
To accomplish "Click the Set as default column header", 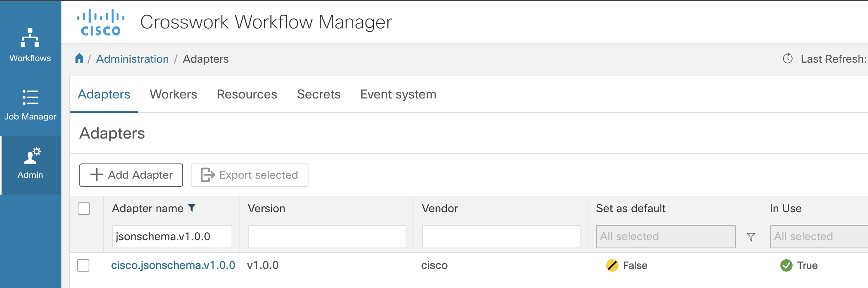I will 631,209.
